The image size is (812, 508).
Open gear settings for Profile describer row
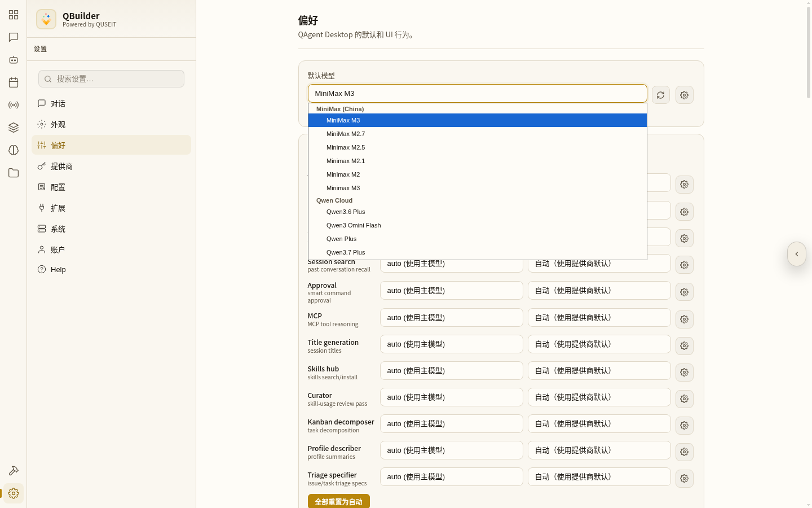[685, 452]
